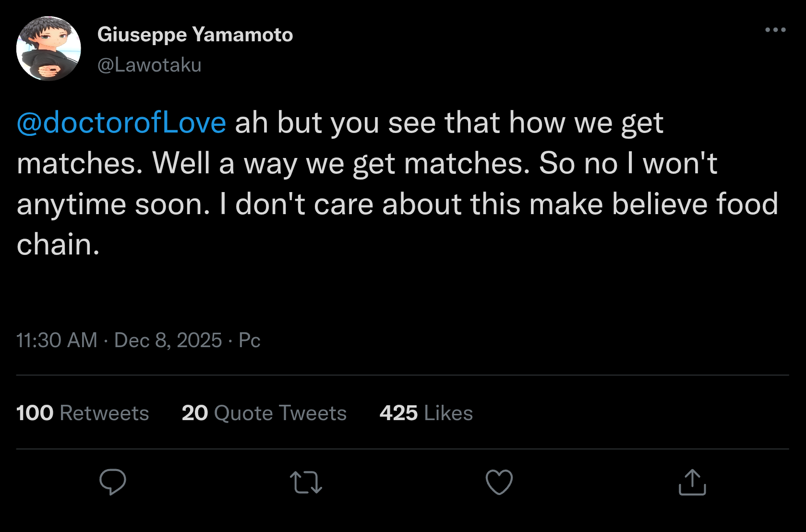This screenshot has height=532, width=806.
Task: Click the Dec 8, 2025 date
Action: (168, 340)
